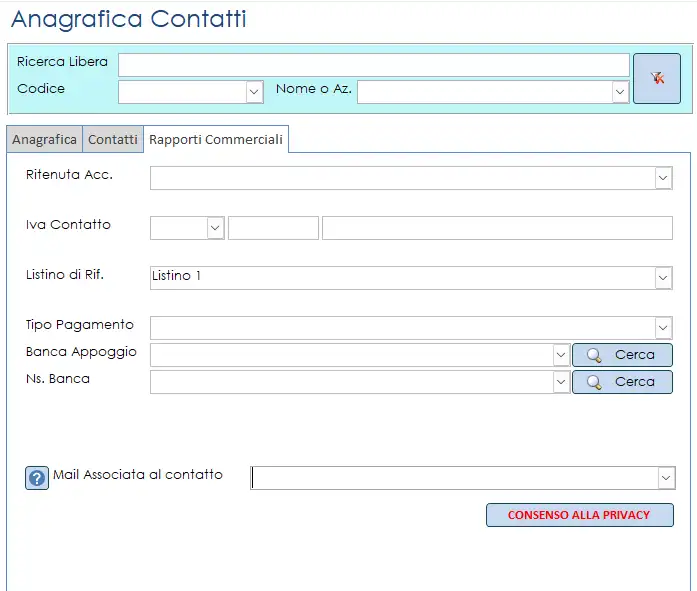
Task: Switch to the Anagrafica tab
Action: [x=44, y=140]
